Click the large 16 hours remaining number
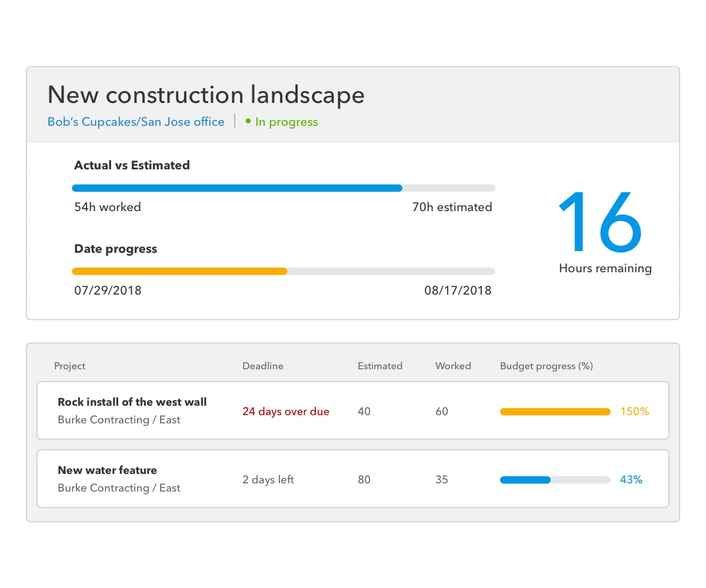The width and height of the screenshot is (706, 588). point(600,222)
